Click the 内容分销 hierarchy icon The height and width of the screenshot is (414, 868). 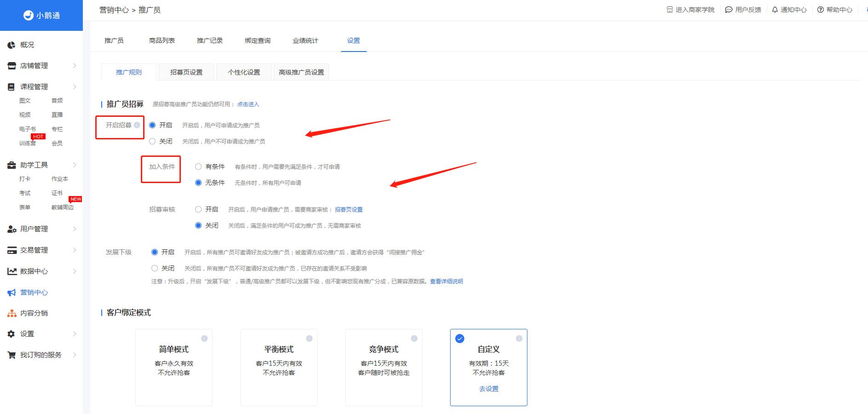(12, 313)
